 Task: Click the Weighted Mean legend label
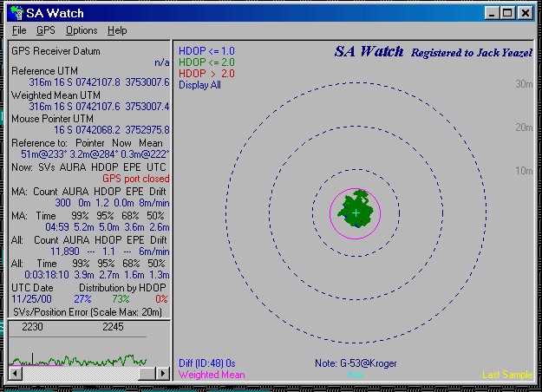[212, 375]
